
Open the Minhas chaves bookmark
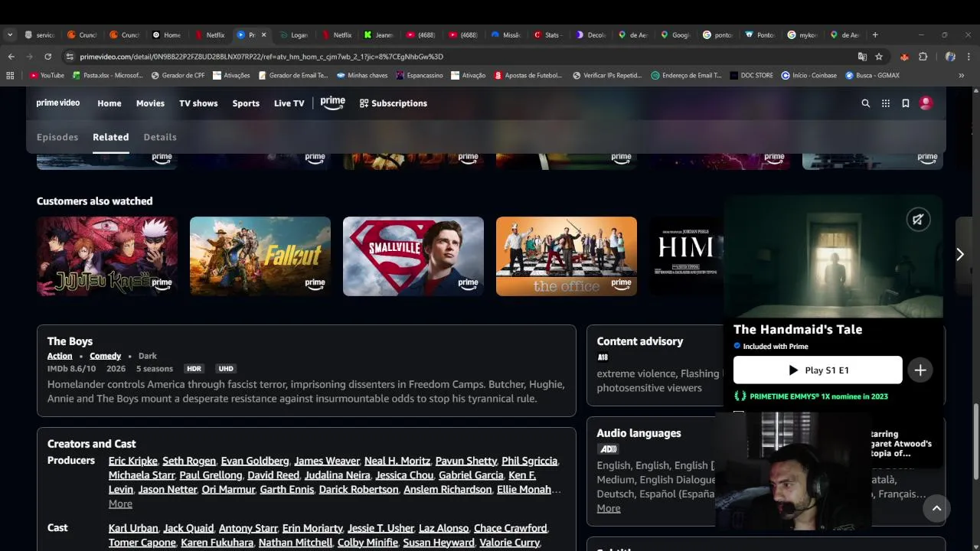click(x=361, y=75)
